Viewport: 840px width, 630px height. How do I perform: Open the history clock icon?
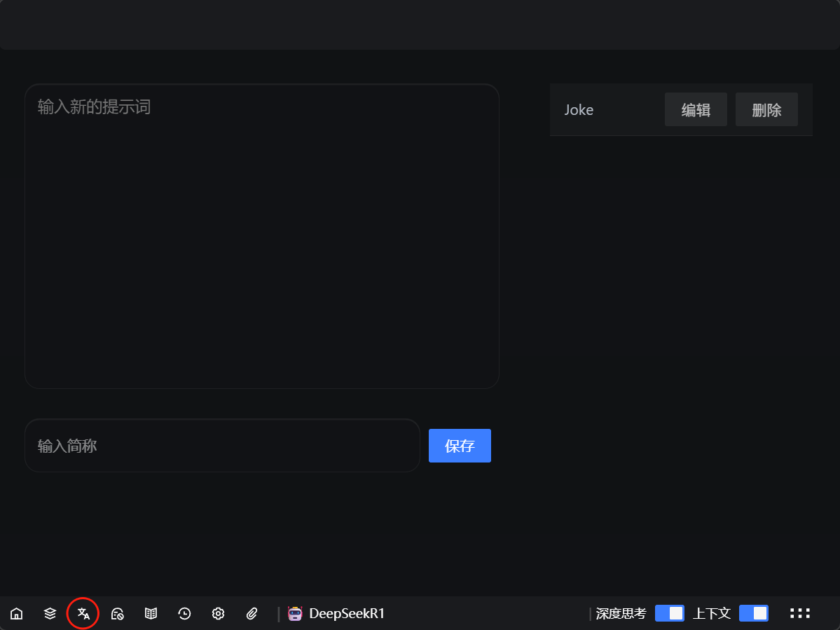point(184,614)
